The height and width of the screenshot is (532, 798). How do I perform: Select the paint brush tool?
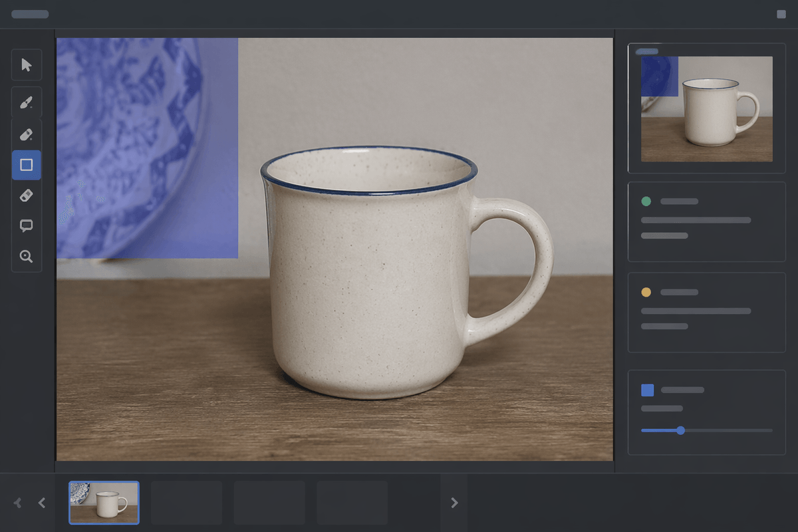tap(27, 103)
